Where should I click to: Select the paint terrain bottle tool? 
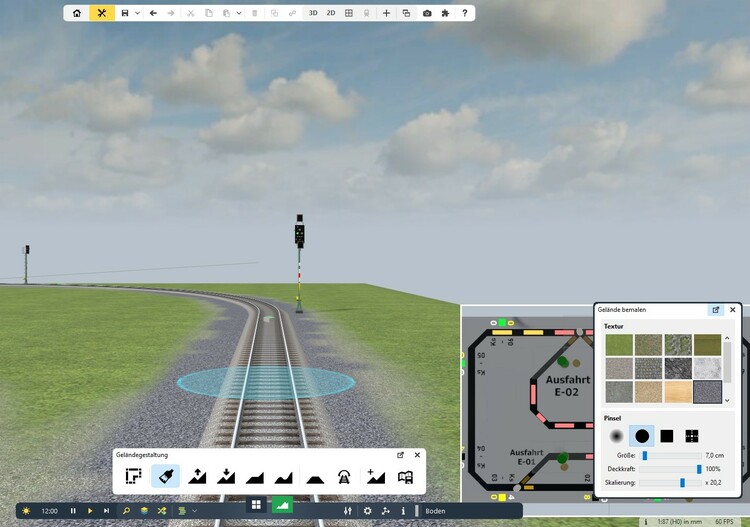coord(165,476)
